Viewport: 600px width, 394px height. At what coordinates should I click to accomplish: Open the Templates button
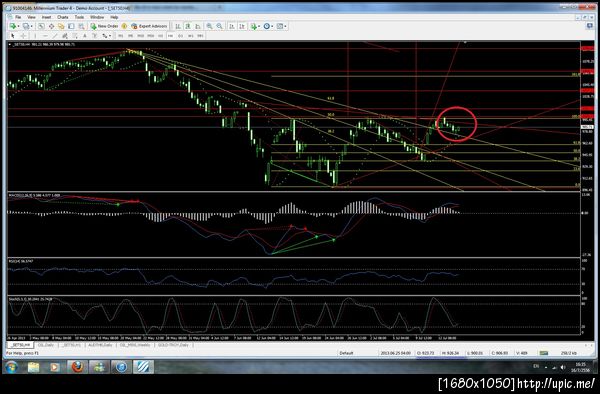[x=280, y=26]
